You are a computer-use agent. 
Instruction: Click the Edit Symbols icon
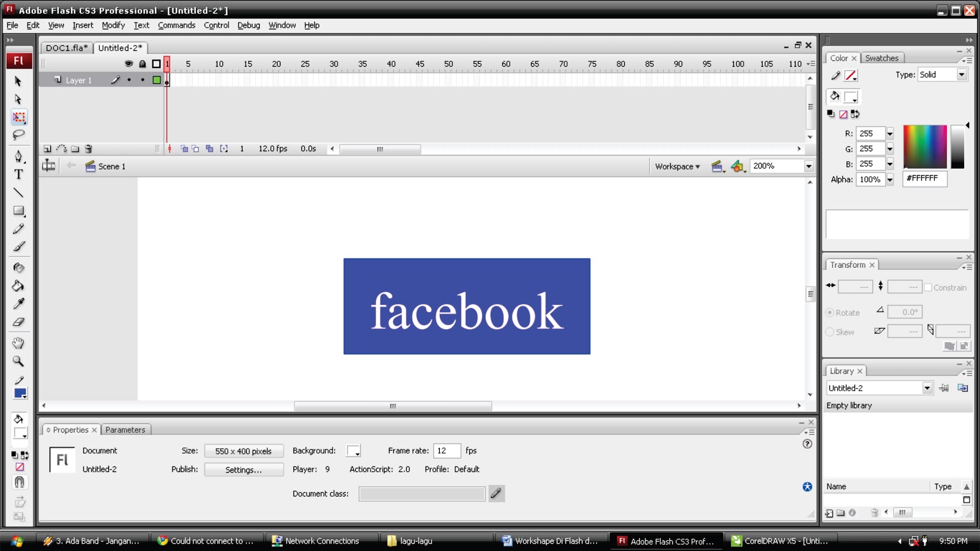[738, 167]
